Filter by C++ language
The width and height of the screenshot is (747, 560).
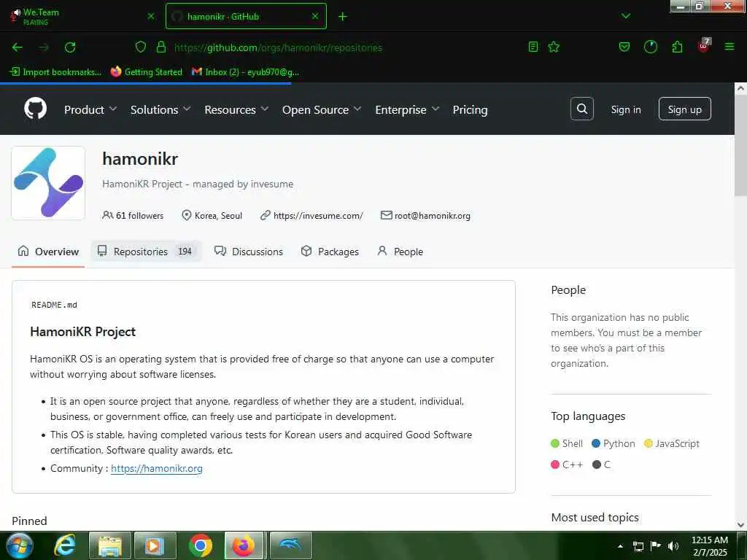567,464
